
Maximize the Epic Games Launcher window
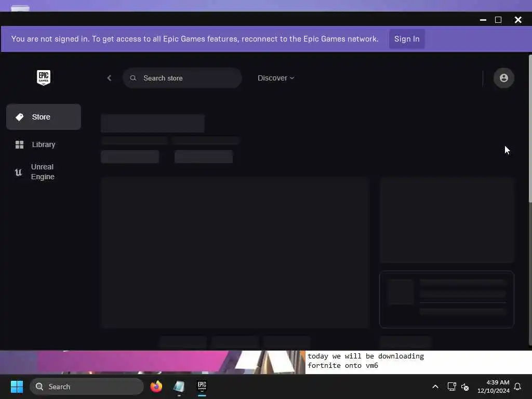click(498, 20)
